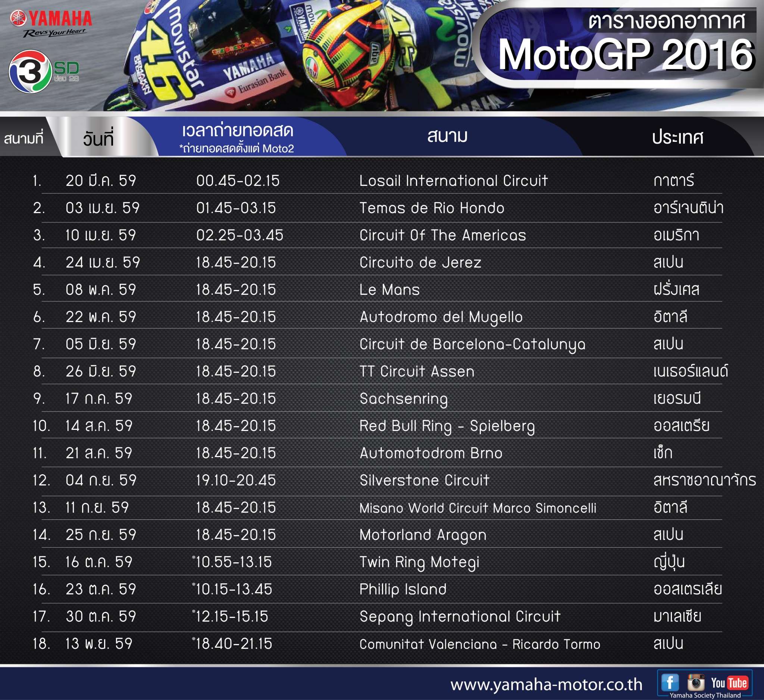Viewport: 764px width, 700px height.
Task: Select TT Circuit Assen
Action: pyautogui.click(x=417, y=371)
